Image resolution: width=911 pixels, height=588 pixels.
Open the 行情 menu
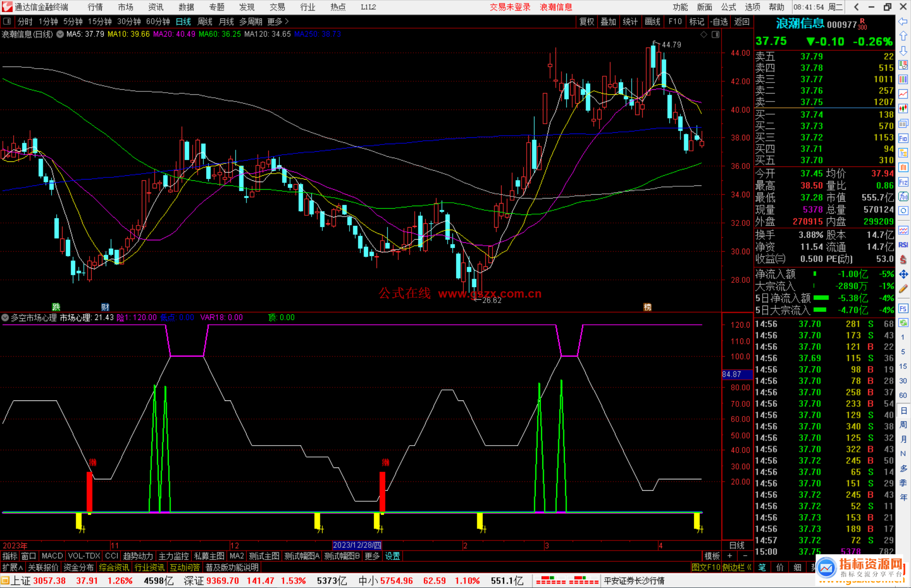(95, 7)
